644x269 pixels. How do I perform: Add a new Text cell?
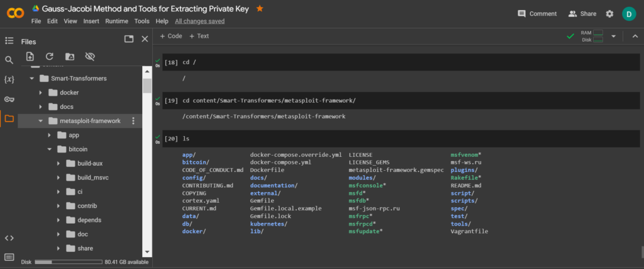tap(199, 36)
